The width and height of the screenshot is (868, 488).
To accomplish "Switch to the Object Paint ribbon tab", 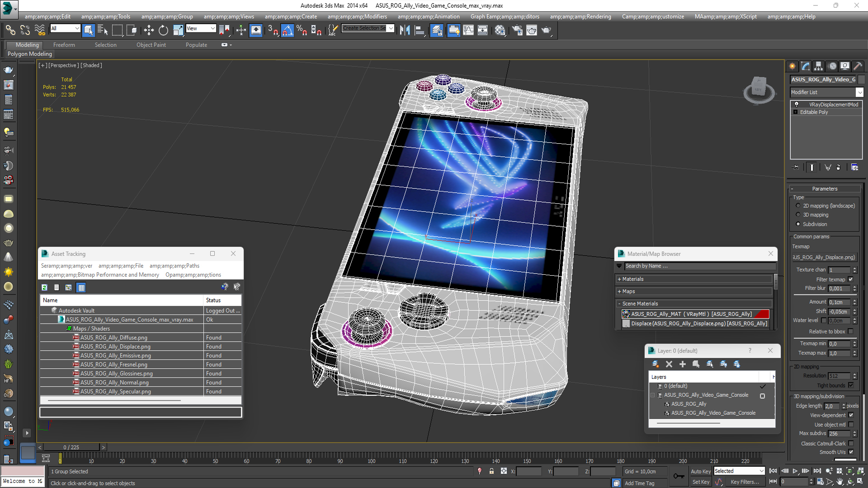I will point(151,45).
